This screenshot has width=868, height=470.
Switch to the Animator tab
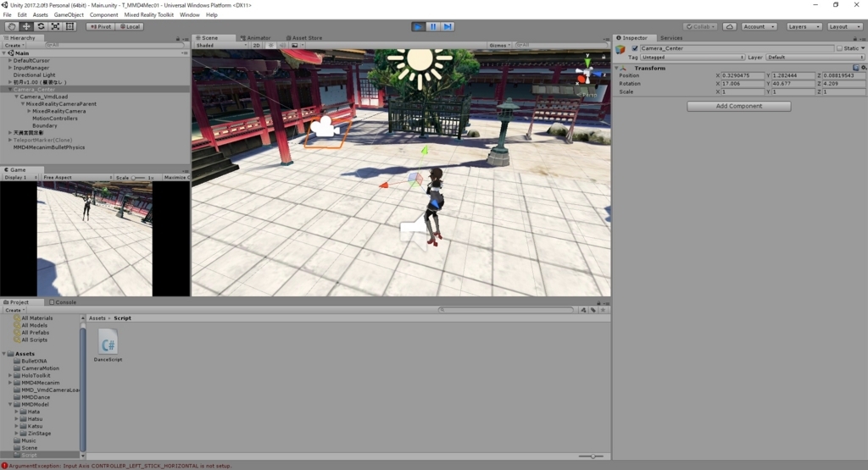tap(255, 38)
